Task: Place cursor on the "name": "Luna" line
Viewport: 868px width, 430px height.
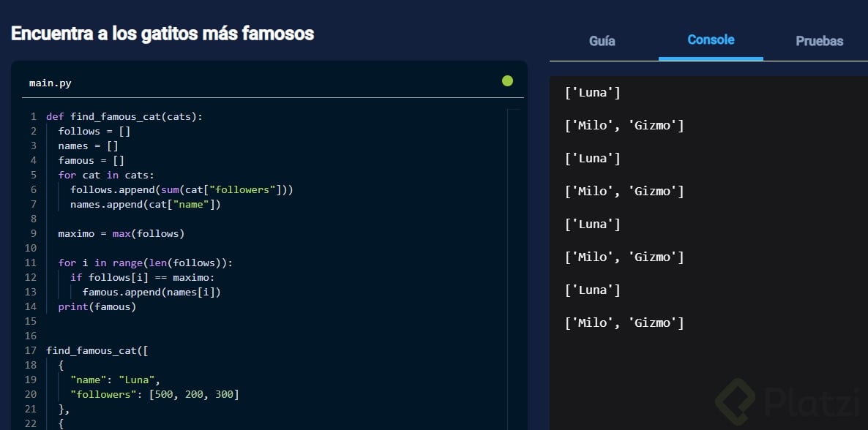Action: [115, 380]
